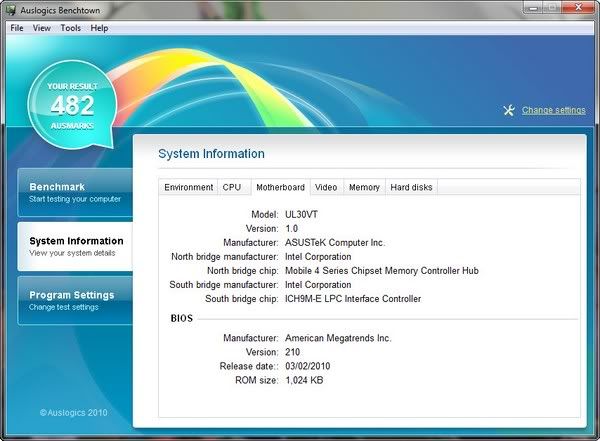The image size is (600, 441).
Task: Switch to the Memory tab
Action: (364, 187)
